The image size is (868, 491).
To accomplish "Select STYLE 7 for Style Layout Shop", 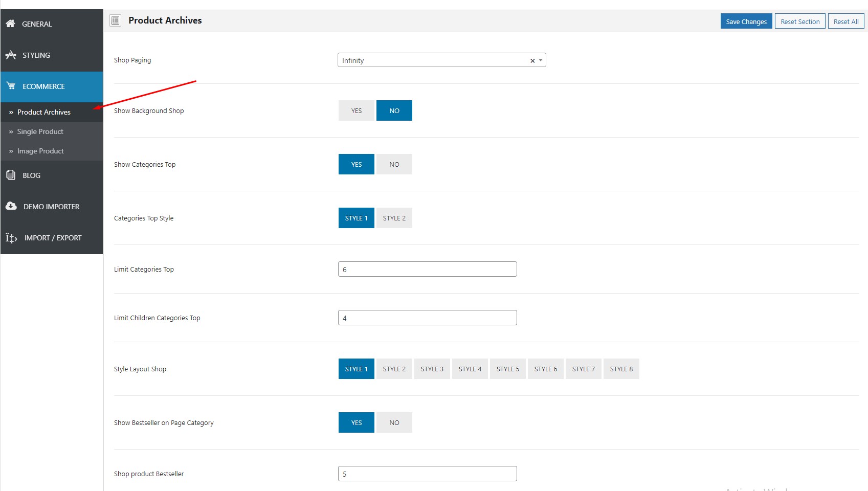I will [584, 369].
